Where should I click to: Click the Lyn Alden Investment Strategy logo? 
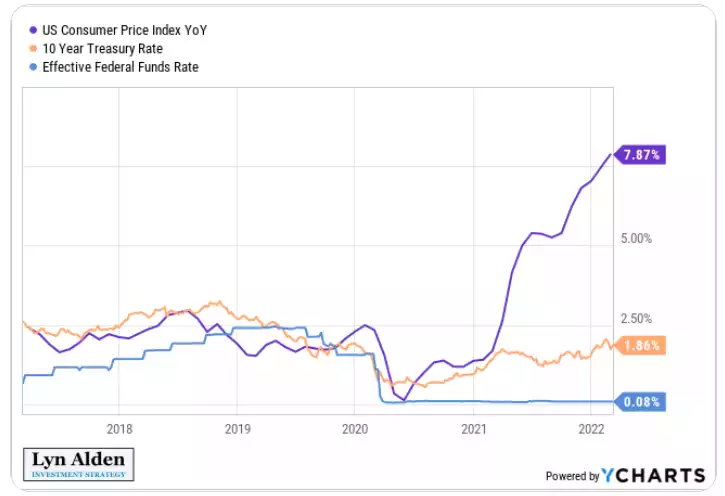(x=78, y=463)
